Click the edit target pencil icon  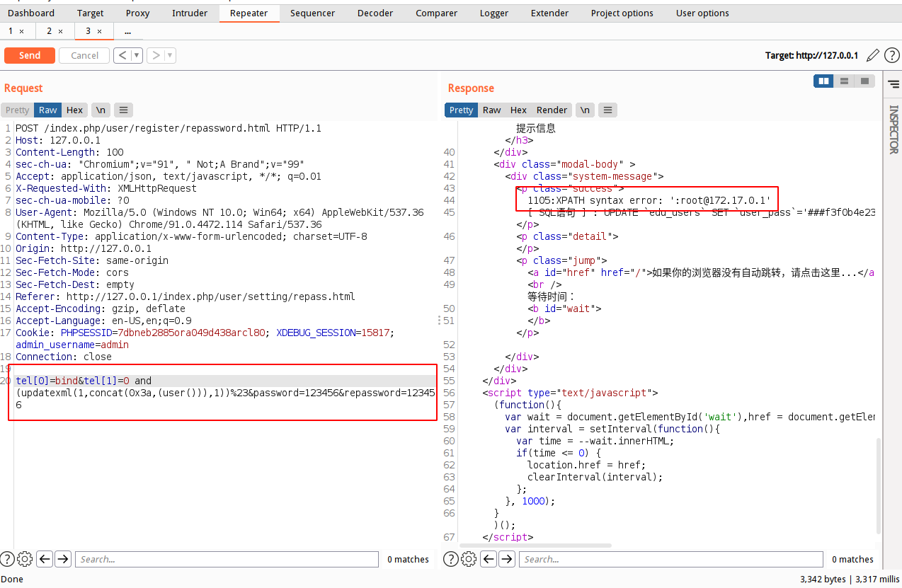point(873,55)
